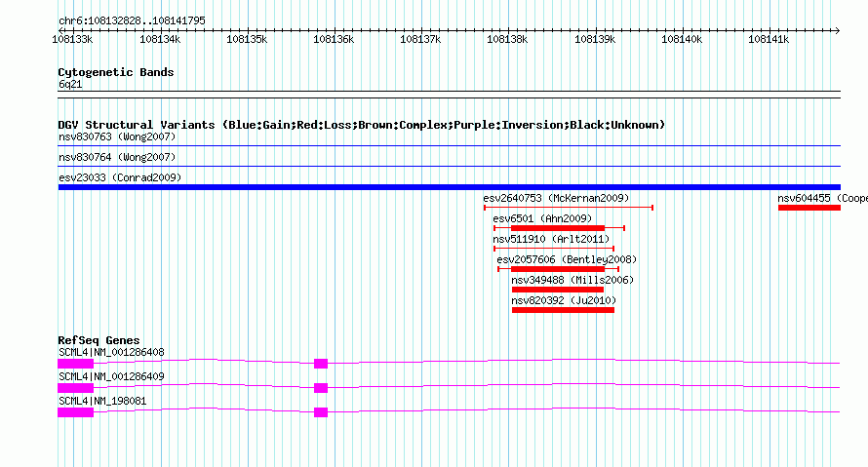Click the 6q21 band label
868x467 pixels.
click(70, 84)
